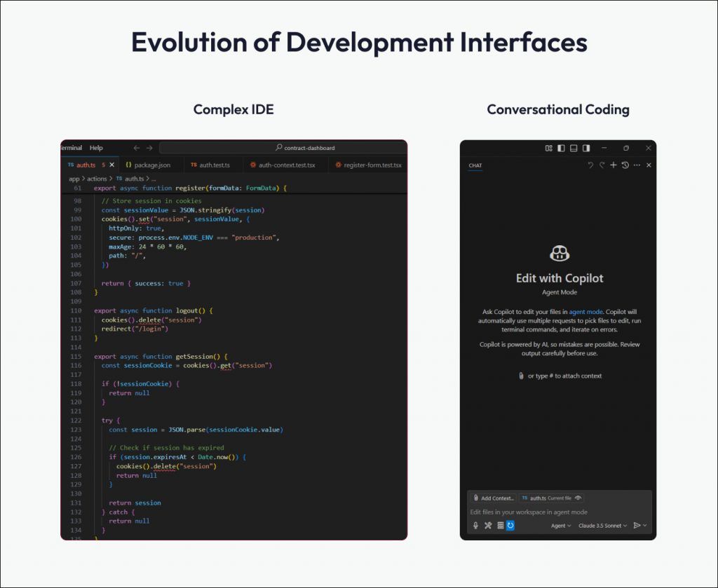This screenshot has width=718, height=588.
Task: Start voice chat microphone icon
Action: (x=476, y=526)
